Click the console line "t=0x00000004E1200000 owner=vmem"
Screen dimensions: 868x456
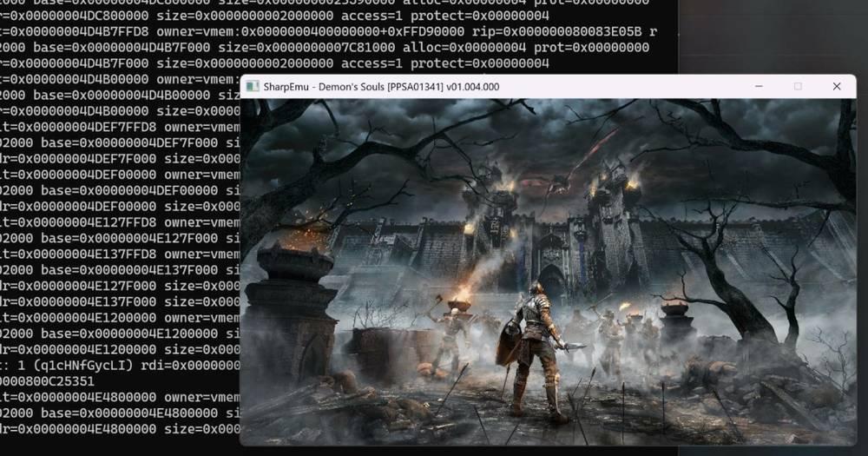(120, 318)
